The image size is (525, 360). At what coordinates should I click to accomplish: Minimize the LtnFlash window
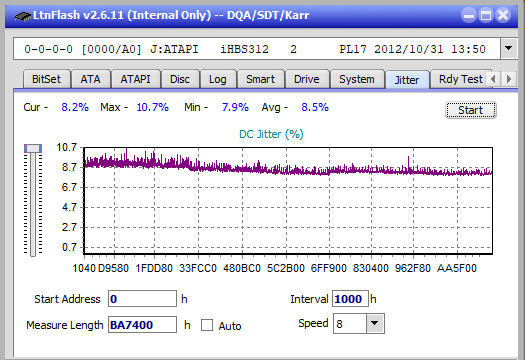[469, 15]
